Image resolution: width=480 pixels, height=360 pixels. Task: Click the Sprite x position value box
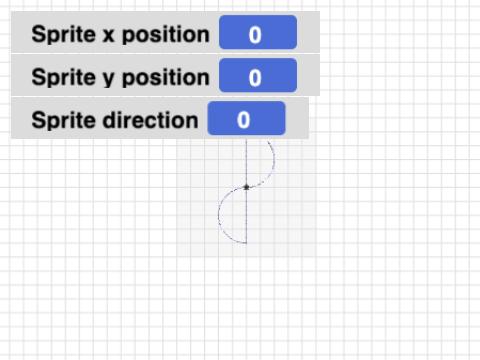point(258,32)
